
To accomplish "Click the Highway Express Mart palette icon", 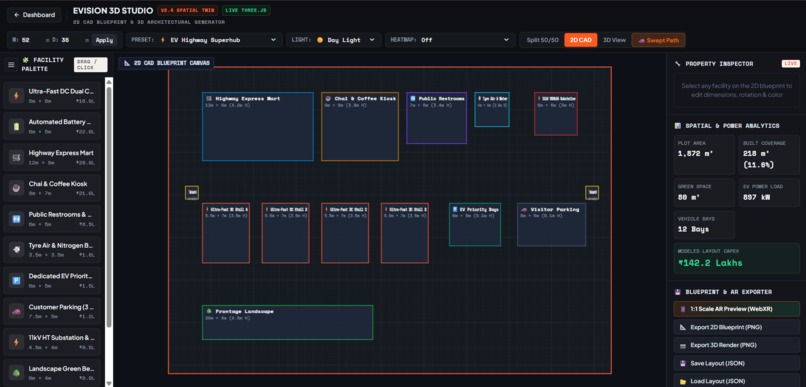I will tap(16, 157).
